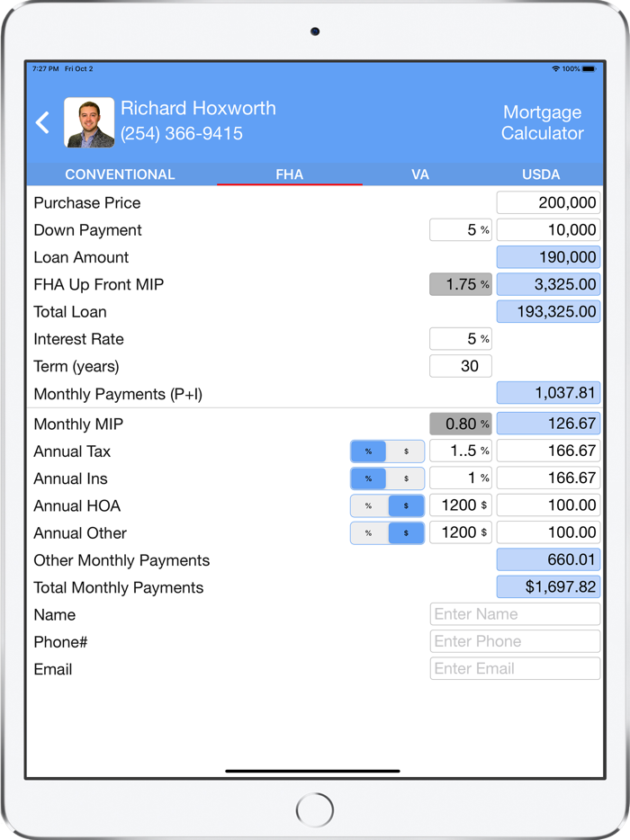The image size is (630, 840).
Task: Tap the Loan Amount value 190,000
Action: 548,257
